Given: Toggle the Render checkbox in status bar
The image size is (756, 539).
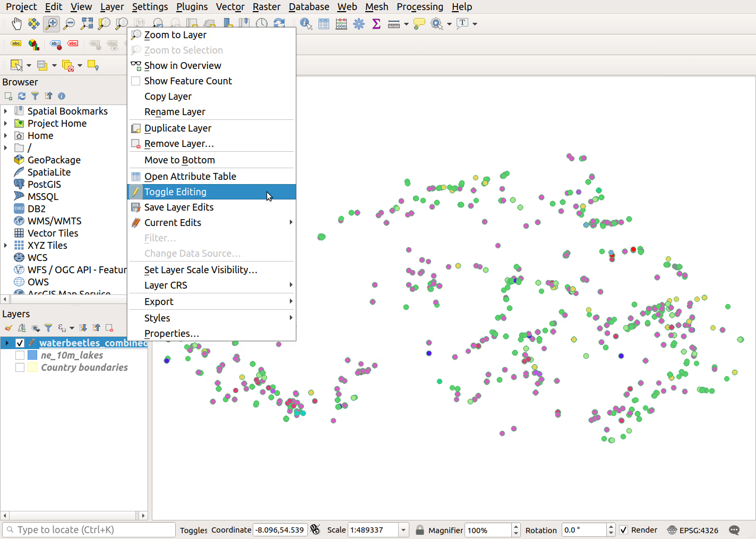Looking at the screenshot, I should [624, 530].
